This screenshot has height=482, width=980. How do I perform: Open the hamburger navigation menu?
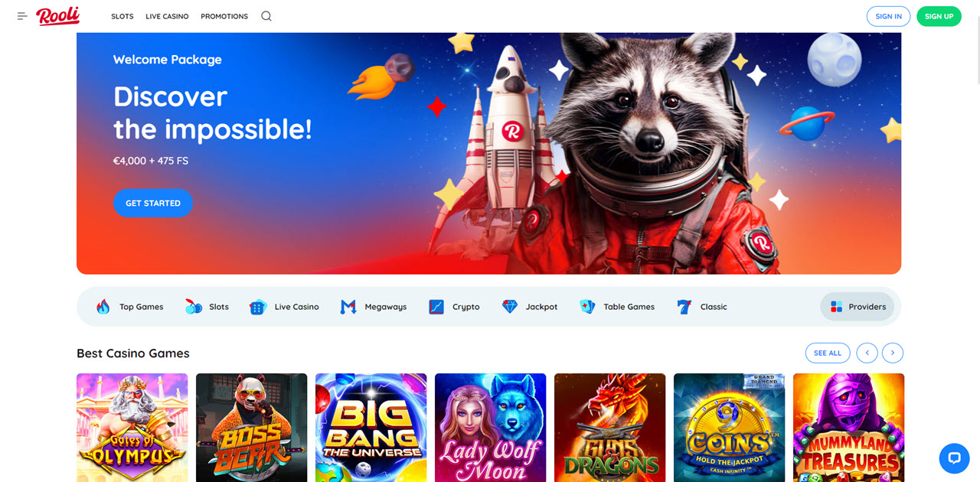(x=21, y=15)
